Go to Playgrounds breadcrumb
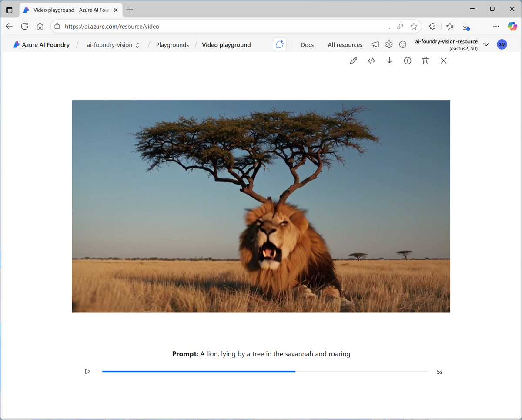Image resolution: width=522 pixels, height=420 pixels. pyautogui.click(x=172, y=45)
